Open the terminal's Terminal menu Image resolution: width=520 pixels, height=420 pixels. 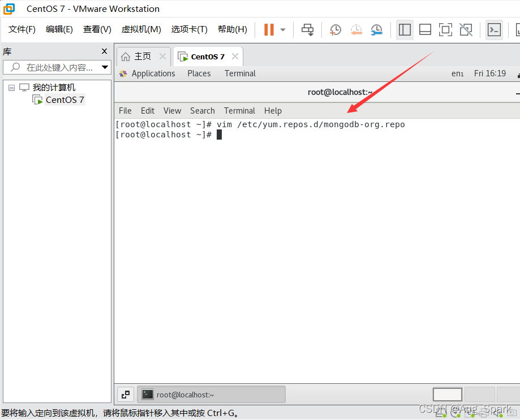pos(239,111)
